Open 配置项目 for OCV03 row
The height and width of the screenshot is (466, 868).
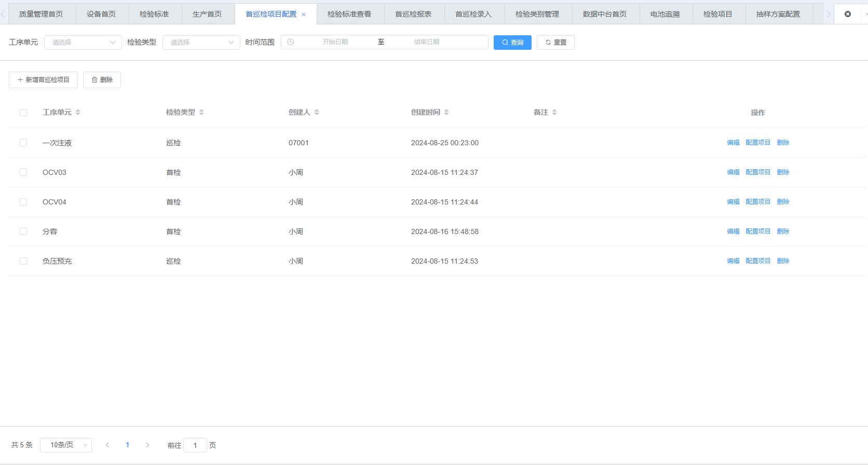pyautogui.click(x=758, y=172)
